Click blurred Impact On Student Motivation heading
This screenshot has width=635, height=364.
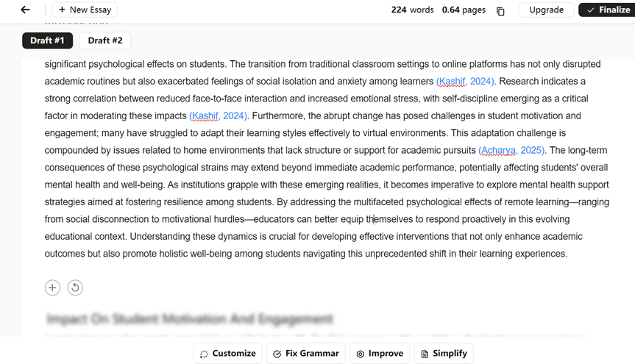pyautogui.click(x=190, y=319)
